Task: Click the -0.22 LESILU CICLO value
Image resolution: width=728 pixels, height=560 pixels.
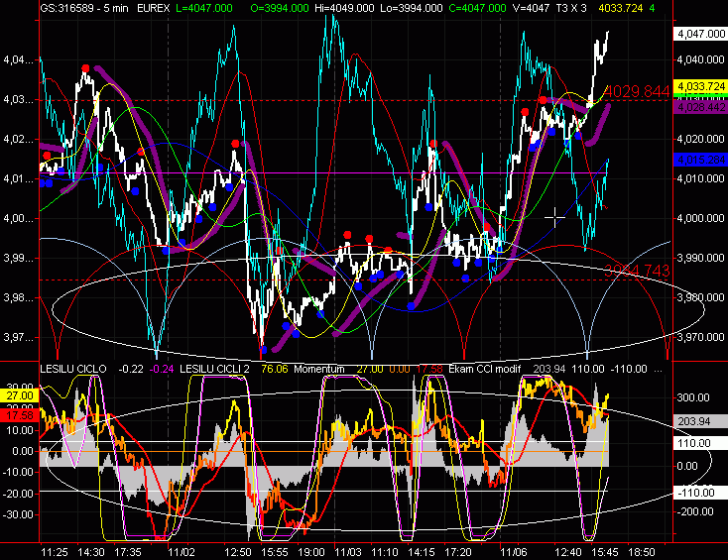Action: (x=131, y=369)
